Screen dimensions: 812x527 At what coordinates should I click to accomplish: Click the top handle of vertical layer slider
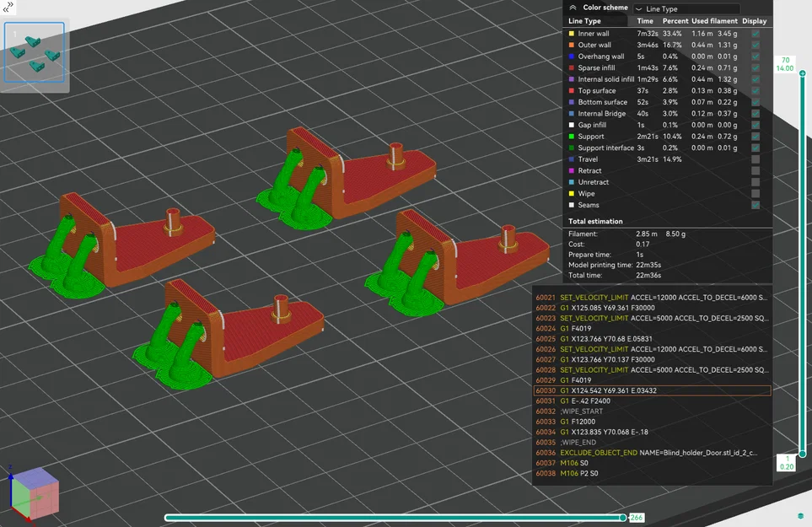(x=802, y=73)
